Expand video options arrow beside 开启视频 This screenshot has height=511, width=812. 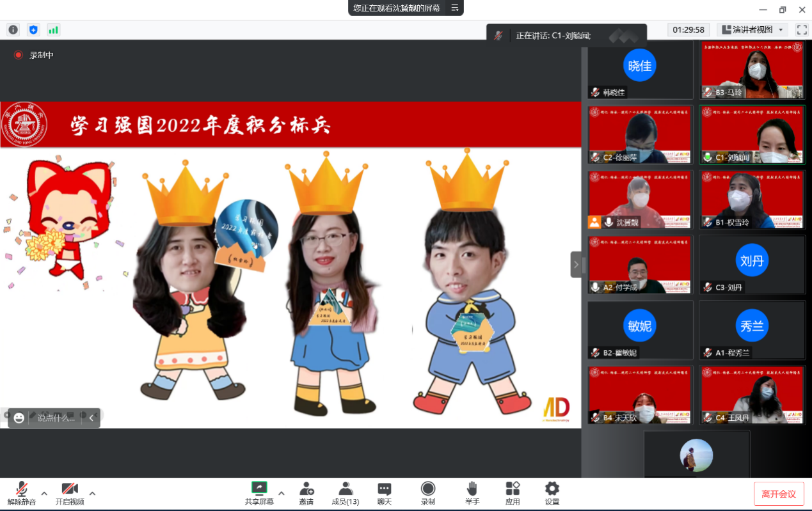(92, 493)
